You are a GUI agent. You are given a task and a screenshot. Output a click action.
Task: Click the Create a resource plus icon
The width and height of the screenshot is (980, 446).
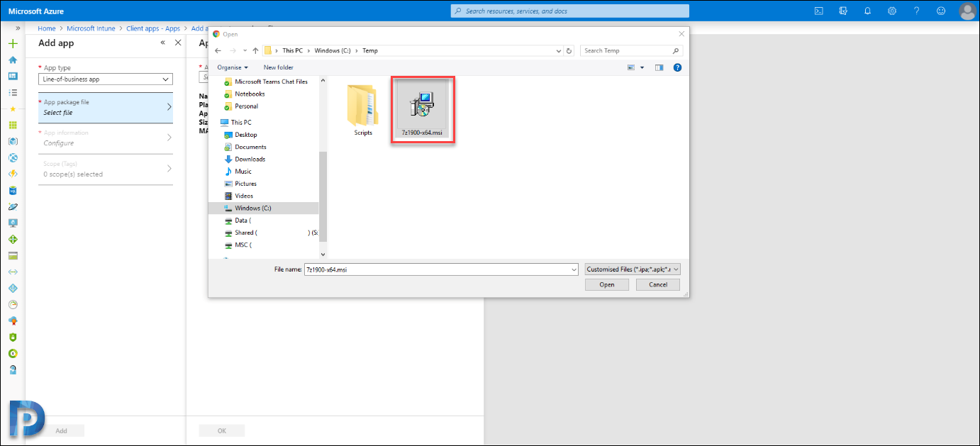tap(13, 44)
